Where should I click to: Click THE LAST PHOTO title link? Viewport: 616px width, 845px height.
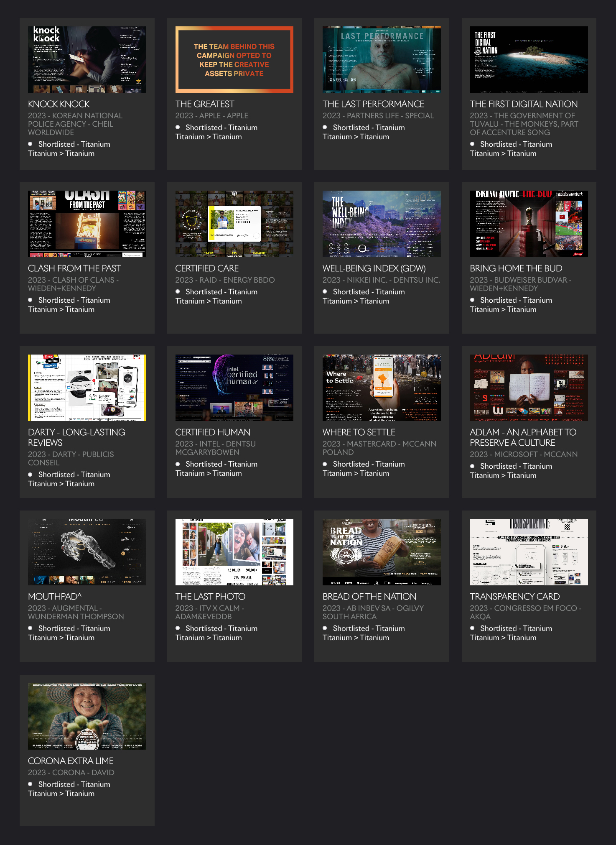pyautogui.click(x=210, y=597)
